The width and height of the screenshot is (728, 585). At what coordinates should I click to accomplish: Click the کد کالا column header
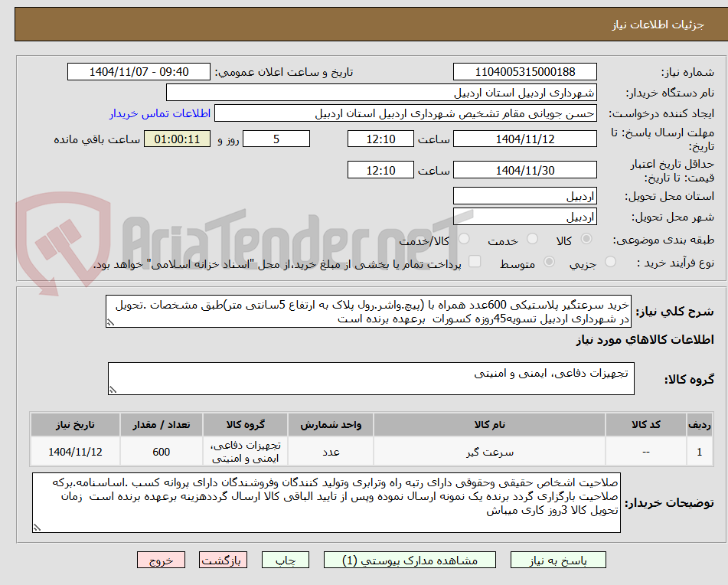point(646,425)
